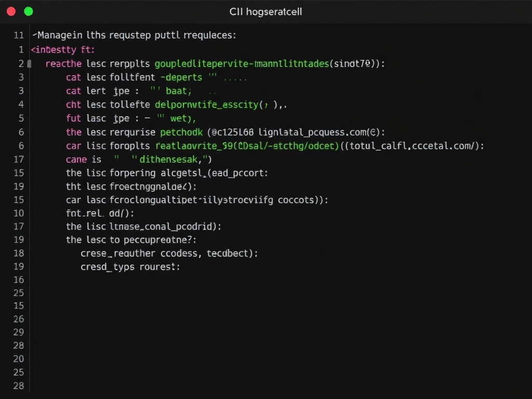The width and height of the screenshot is (532, 399).
Task: Click the CII hogseratcell title bar label
Action: tap(265, 11)
